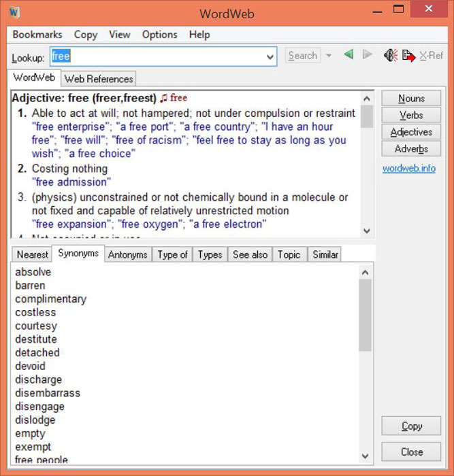Filter by Adjectives button
Viewport: 454px width, 476px height.
[x=411, y=132]
